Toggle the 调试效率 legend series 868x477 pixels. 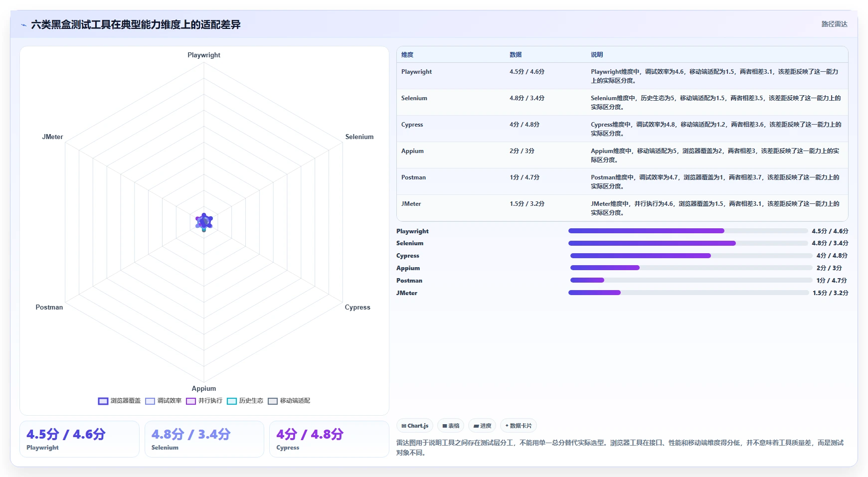[164, 401]
